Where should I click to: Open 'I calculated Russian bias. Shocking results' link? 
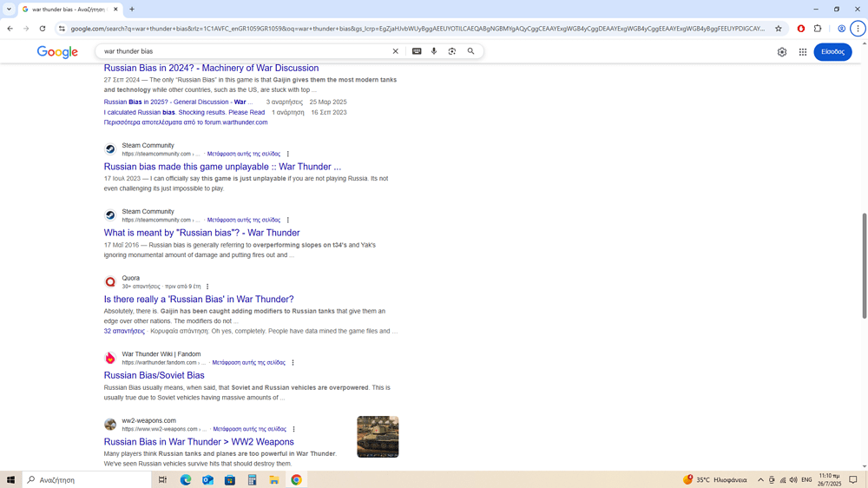(x=184, y=112)
